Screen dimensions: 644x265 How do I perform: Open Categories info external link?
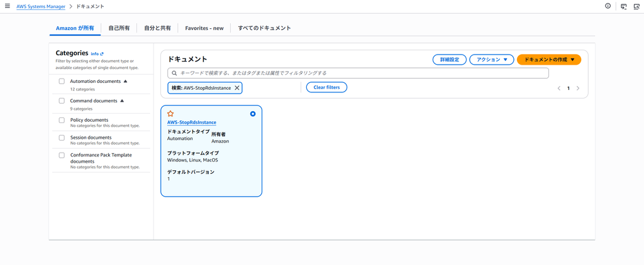(x=97, y=54)
